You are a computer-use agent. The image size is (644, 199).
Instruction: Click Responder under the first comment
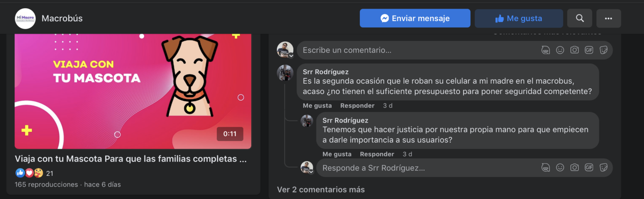(x=357, y=106)
